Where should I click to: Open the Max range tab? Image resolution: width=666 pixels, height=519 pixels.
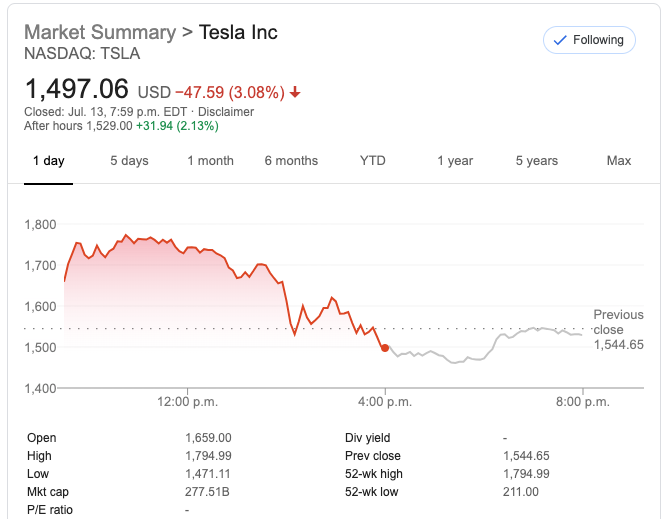coord(619,161)
